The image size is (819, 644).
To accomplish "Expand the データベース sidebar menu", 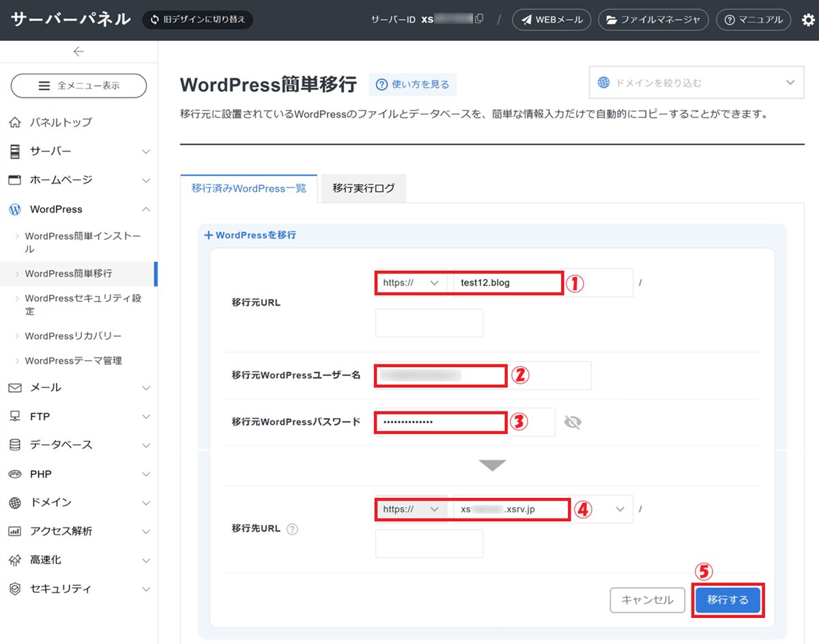I will coord(78,445).
